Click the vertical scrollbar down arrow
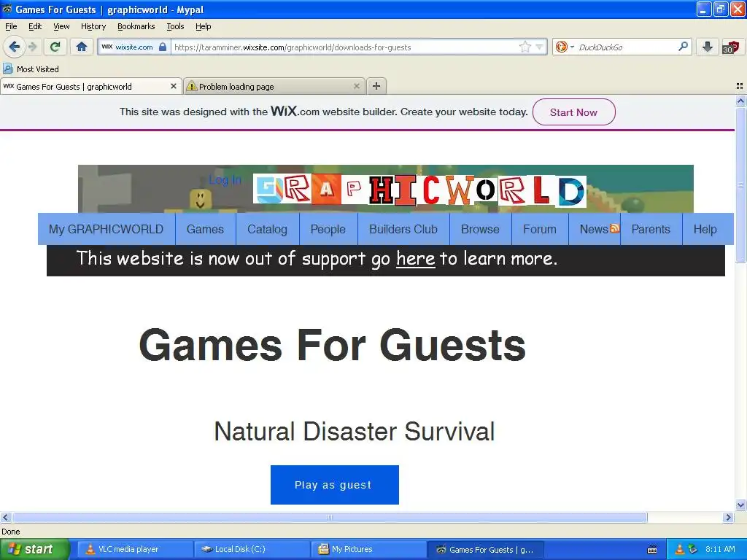This screenshot has width=747, height=560. coord(740,505)
